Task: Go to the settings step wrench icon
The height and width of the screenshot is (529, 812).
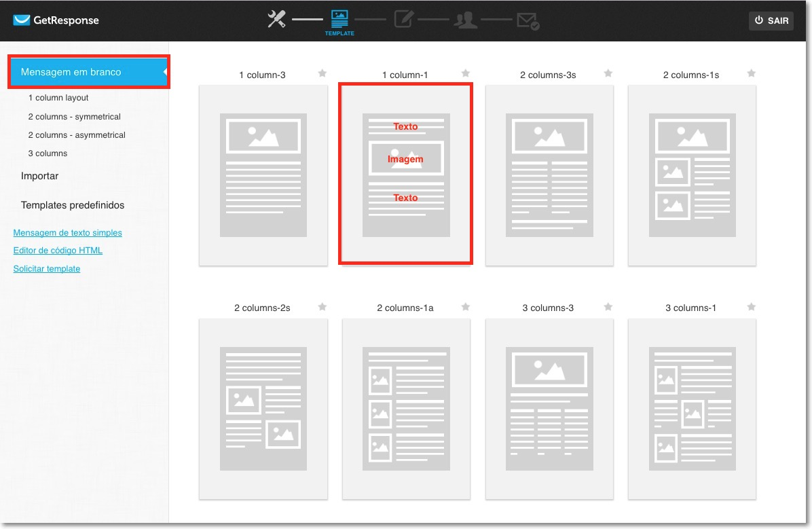Action: tap(276, 20)
